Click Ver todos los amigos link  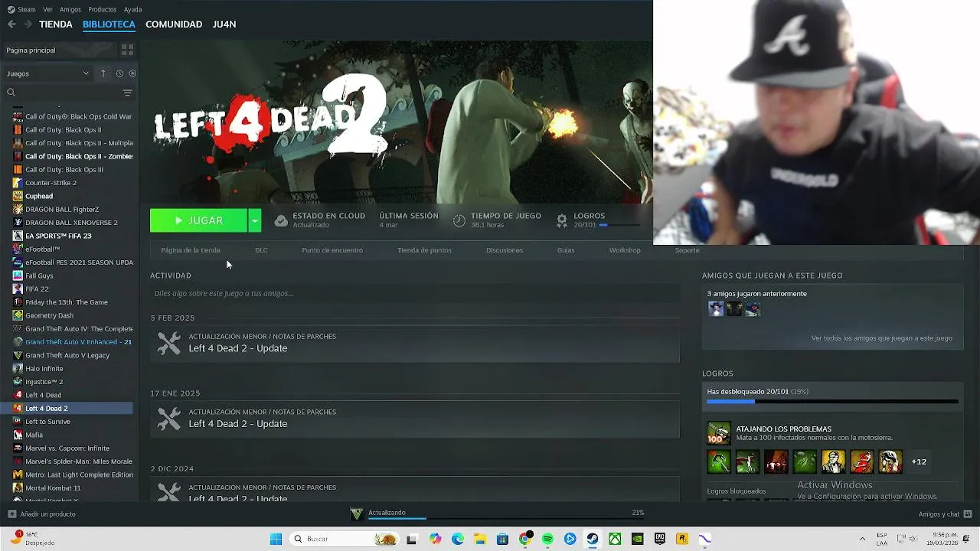point(882,338)
